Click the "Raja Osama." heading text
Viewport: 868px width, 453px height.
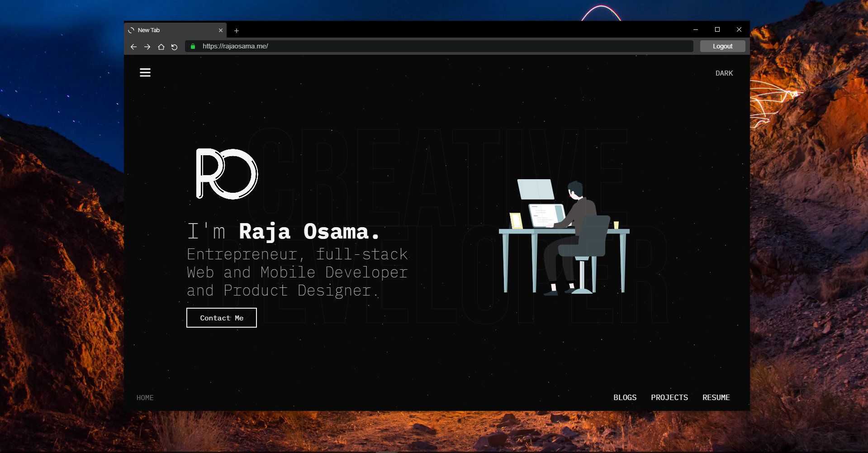click(x=309, y=232)
